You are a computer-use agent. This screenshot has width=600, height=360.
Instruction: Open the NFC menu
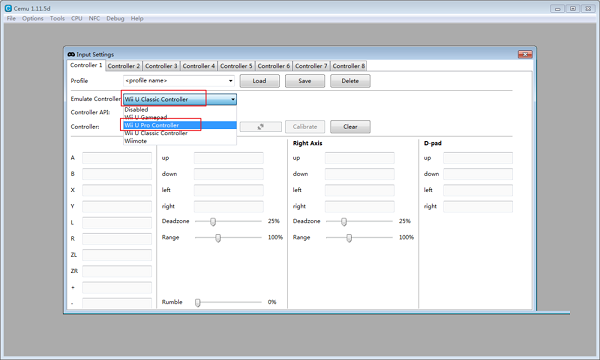tap(94, 18)
